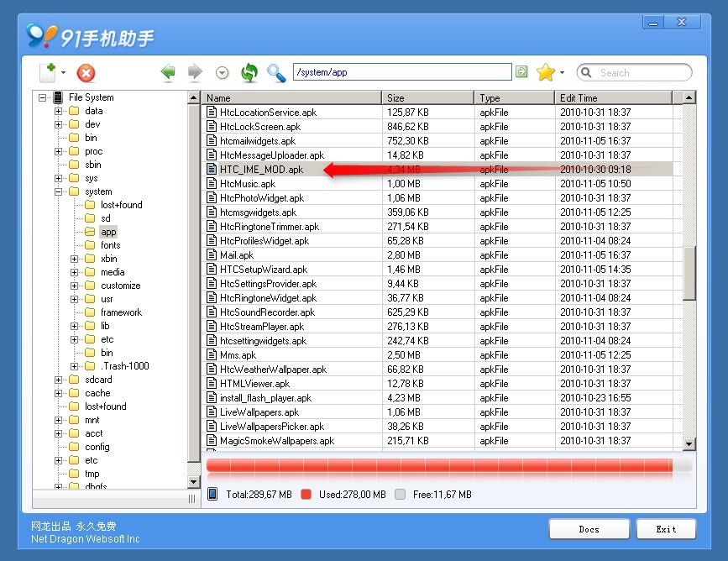Screen dimensions: 728x561
Task: Click the Exit button
Action: coord(666,529)
